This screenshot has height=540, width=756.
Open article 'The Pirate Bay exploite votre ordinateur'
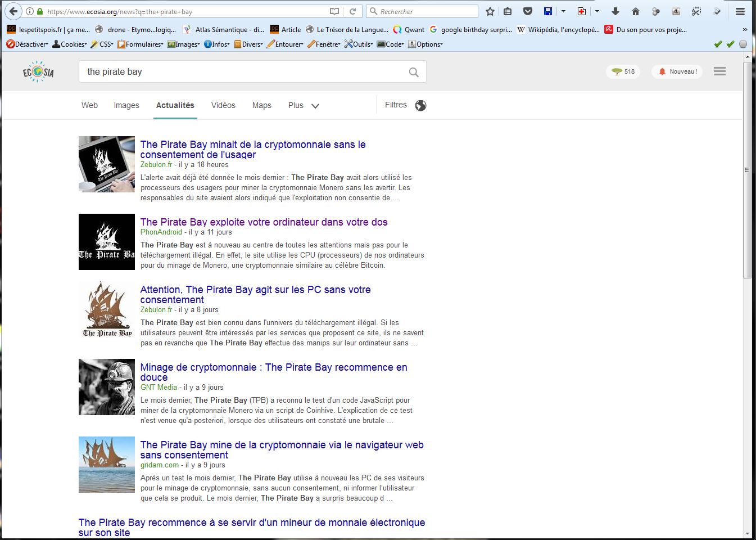click(264, 222)
